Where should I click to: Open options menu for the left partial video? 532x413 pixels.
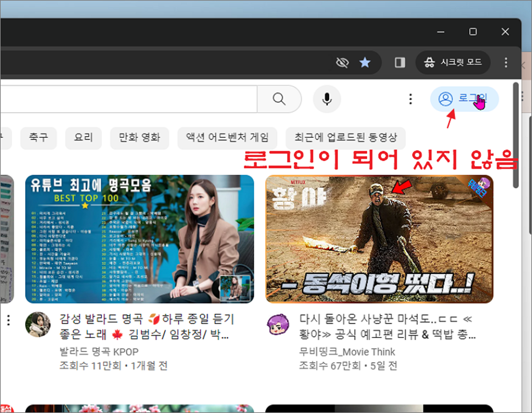tap(9, 321)
